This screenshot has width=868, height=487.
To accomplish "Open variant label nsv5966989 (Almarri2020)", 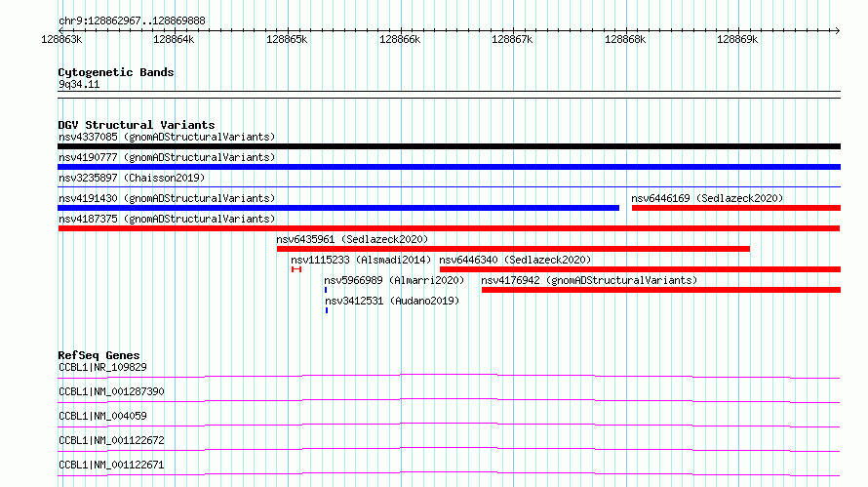I will click(x=394, y=280).
